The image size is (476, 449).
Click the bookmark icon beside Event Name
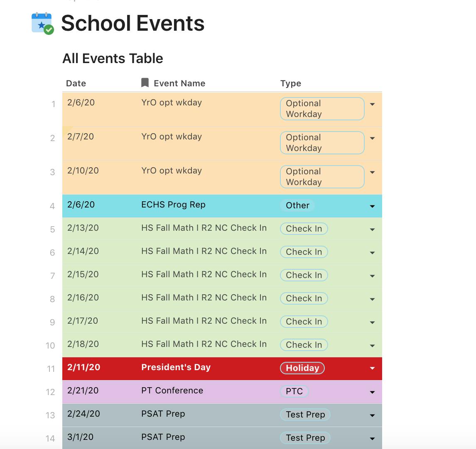pyautogui.click(x=145, y=83)
